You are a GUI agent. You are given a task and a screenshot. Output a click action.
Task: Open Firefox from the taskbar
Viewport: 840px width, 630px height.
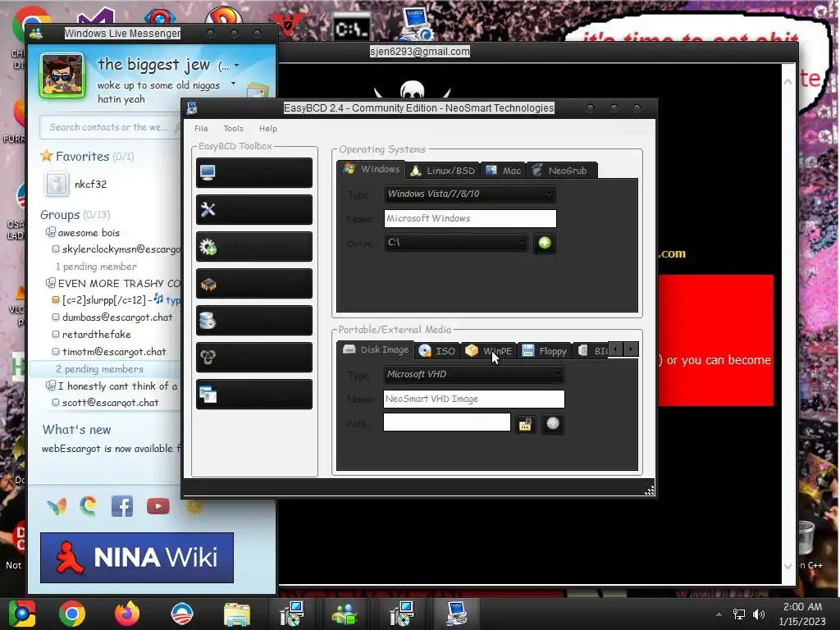click(127, 614)
